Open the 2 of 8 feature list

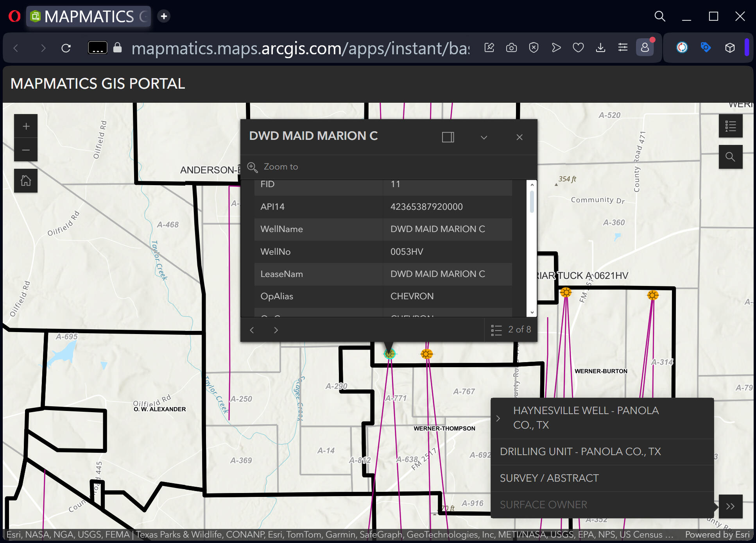511,330
